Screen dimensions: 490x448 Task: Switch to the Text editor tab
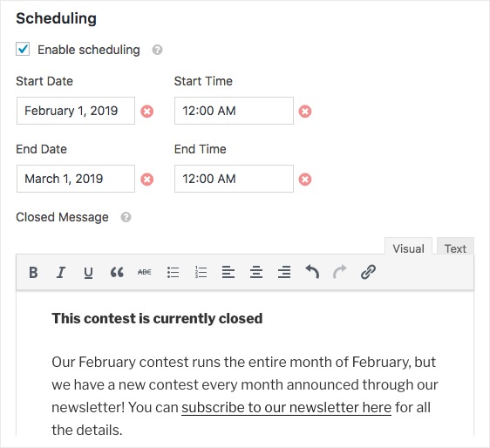tap(455, 248)
